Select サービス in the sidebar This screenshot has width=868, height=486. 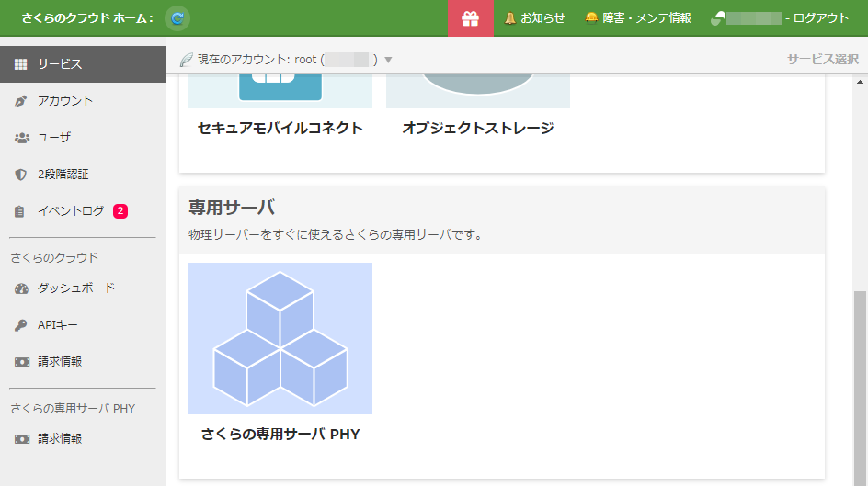[x=83, y=64]
